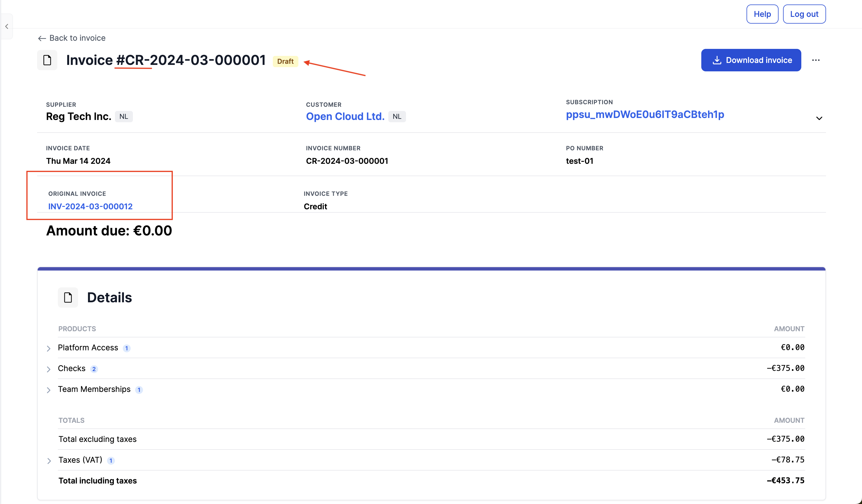This screenshot has width=862, height=504.
Task: Download the invoice
Action: 751,60
